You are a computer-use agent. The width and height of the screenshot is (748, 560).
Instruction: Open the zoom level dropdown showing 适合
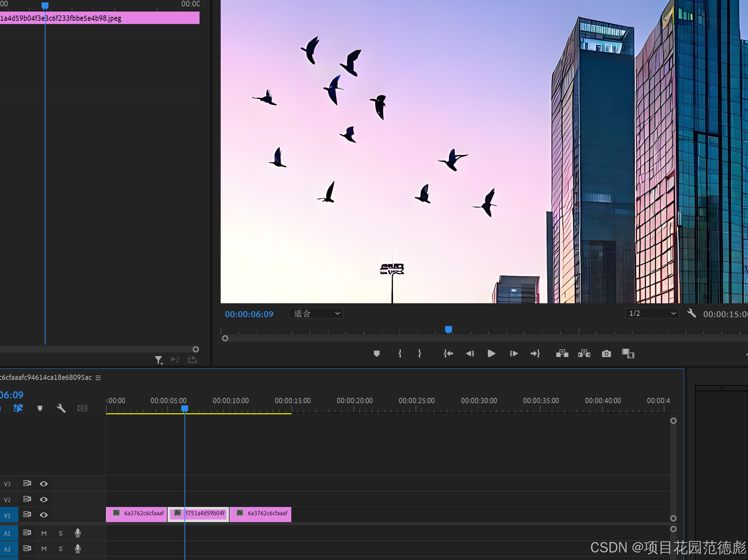316,314
